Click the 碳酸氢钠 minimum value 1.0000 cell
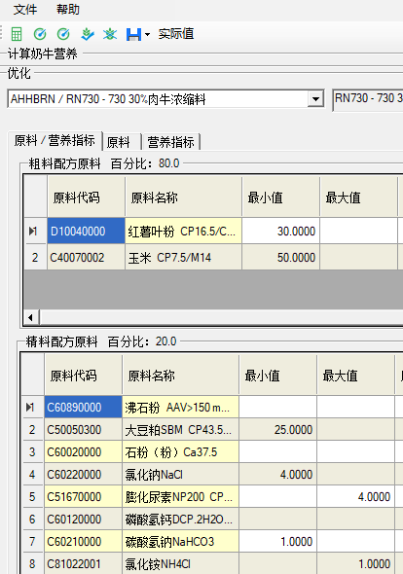The image size is (403, 574). 278,541
